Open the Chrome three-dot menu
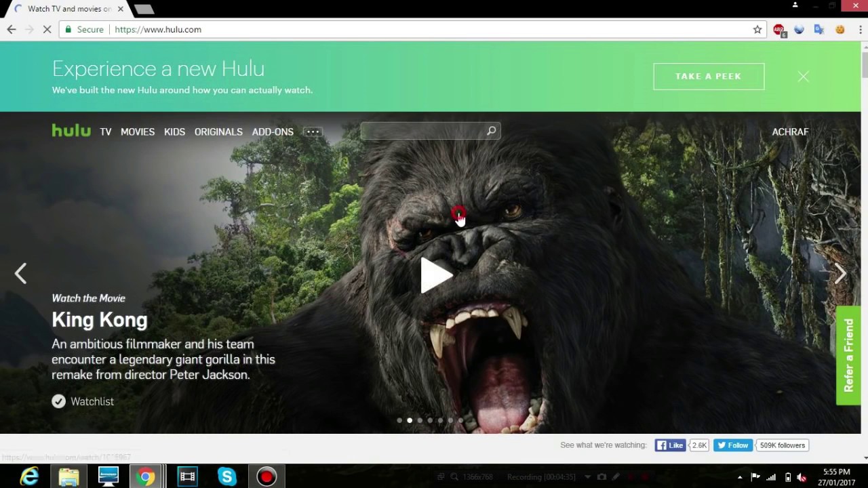868x488 pixels. click(860, 29)
